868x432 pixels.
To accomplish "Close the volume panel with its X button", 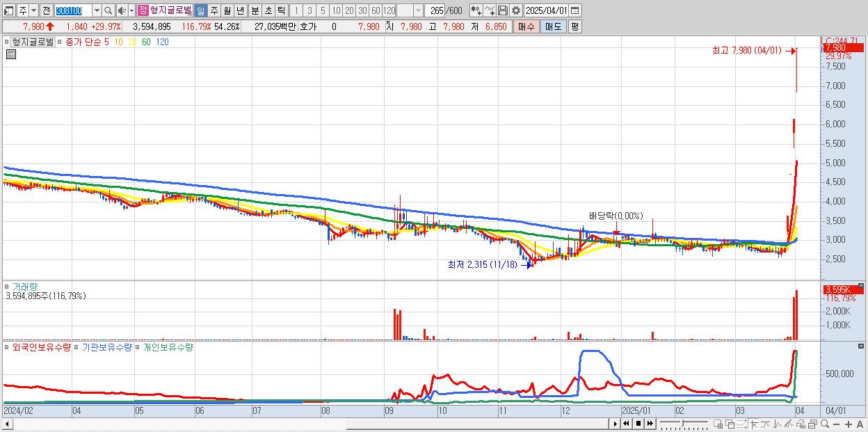I will [861, 286].
